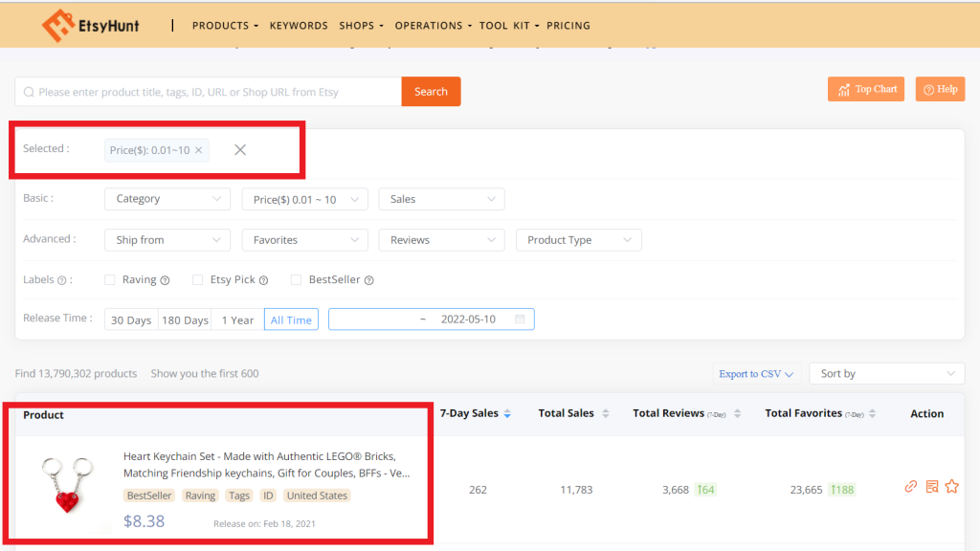Viewport: 980px width, 551px height.
Task: Click the product analysis document icon
Action: [x=931, y=486]
